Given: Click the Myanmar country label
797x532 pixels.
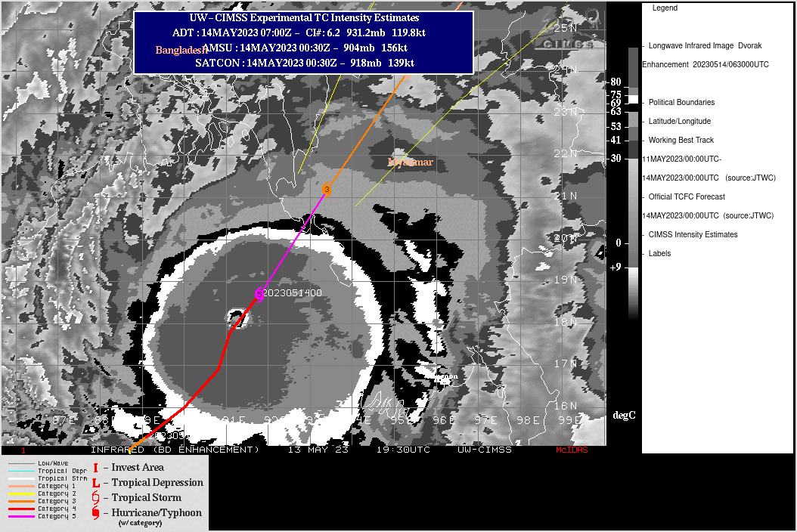Looking at the screenshot, I should pyautogui.click(x=410, y=162).
